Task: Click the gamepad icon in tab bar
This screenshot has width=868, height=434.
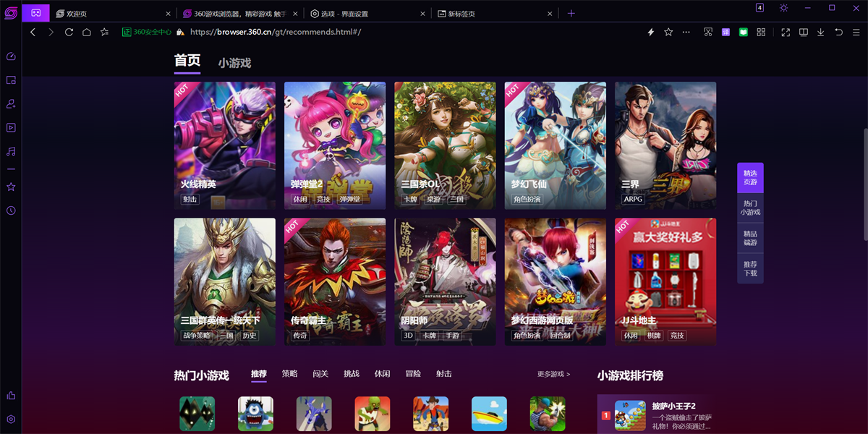Action: (35, 13)
